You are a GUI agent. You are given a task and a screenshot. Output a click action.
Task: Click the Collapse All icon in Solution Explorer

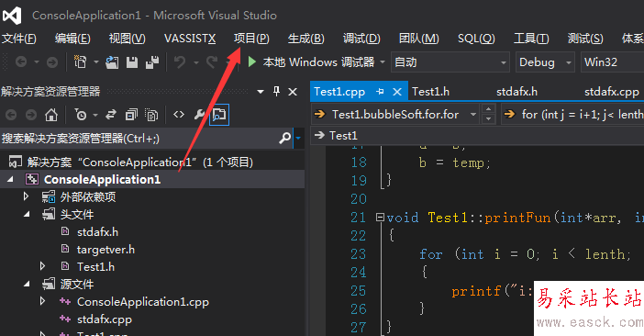click(131, 115)
